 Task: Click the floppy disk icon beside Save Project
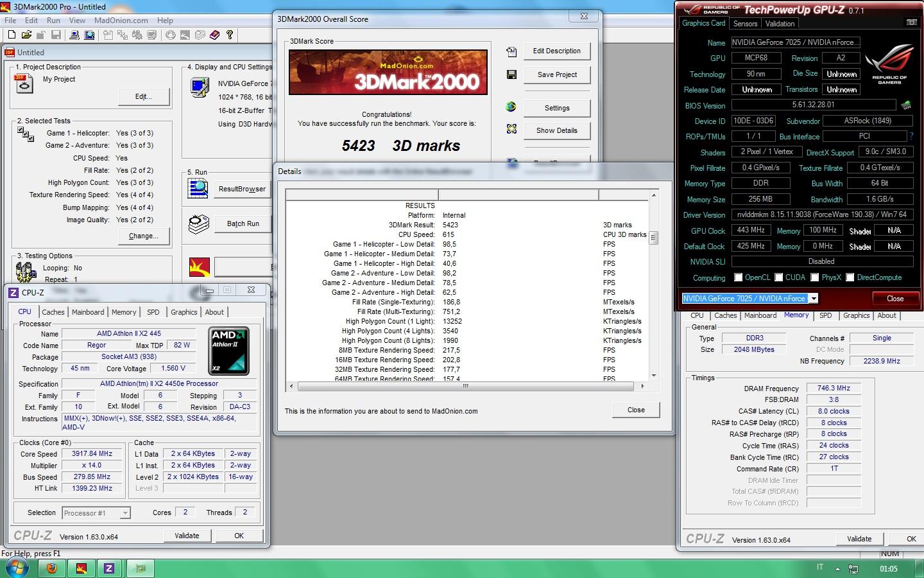coord(511,74)
